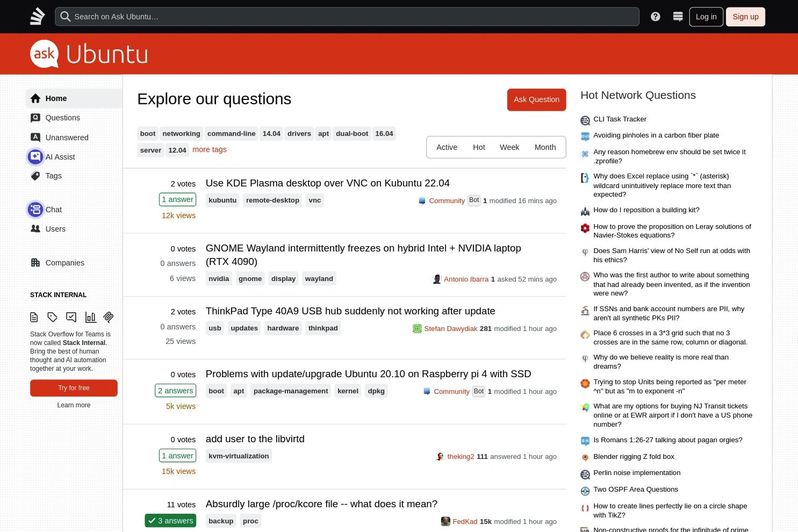
Task: Open the How do I reposition a building kit link
Action: point(646,210)
